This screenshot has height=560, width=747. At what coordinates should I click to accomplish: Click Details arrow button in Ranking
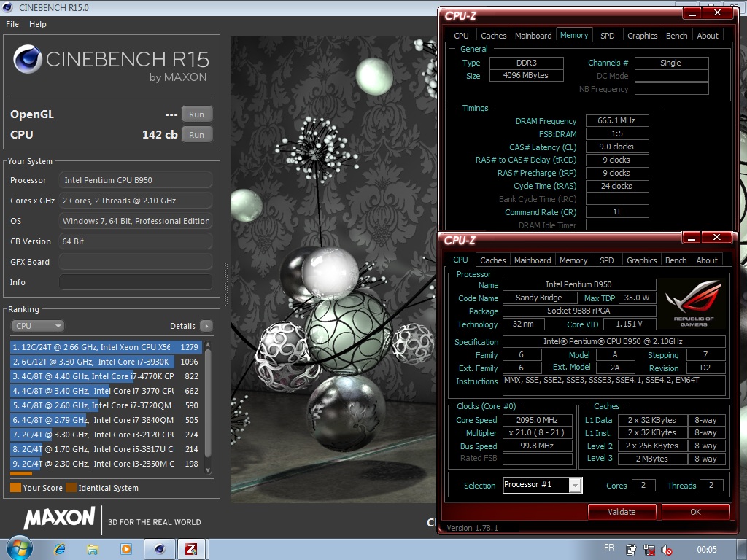[206, 326]
